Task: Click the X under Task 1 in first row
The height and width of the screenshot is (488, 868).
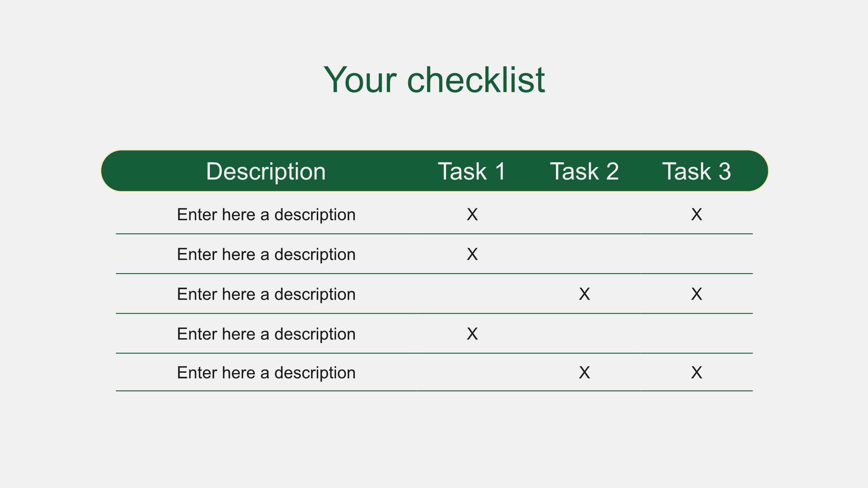Action: tap(472, 214)
